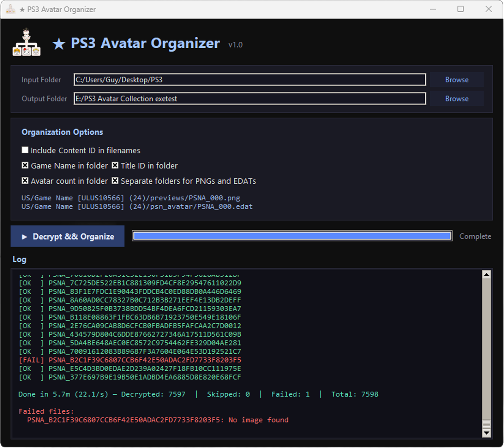Click the Input Folder label
This screenshot has height=448, width=504.
coord(41,80)
